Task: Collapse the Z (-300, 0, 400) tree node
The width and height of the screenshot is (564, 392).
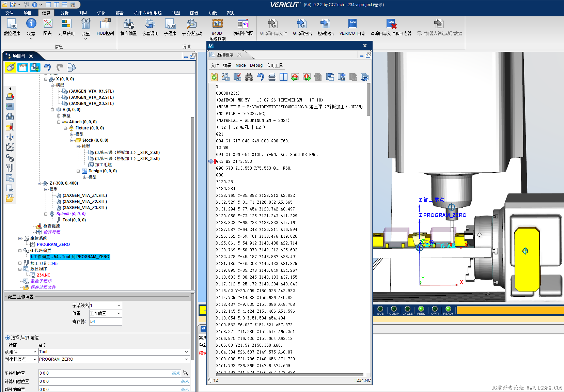Action: point(40,183)
